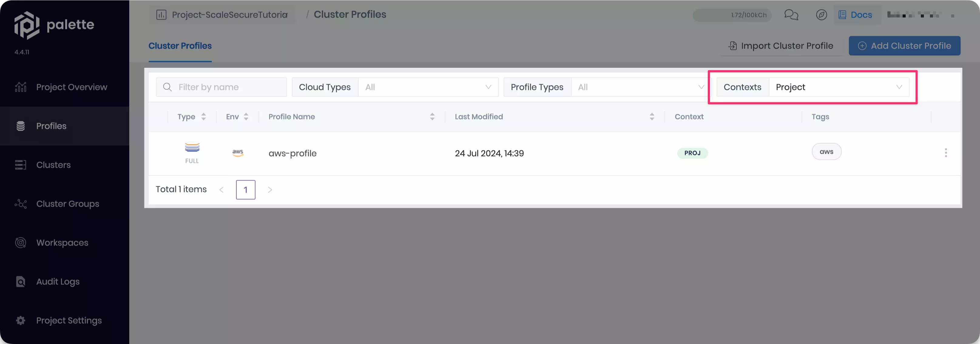Click the PROJ context badge on aws-profile

[692, 153]
